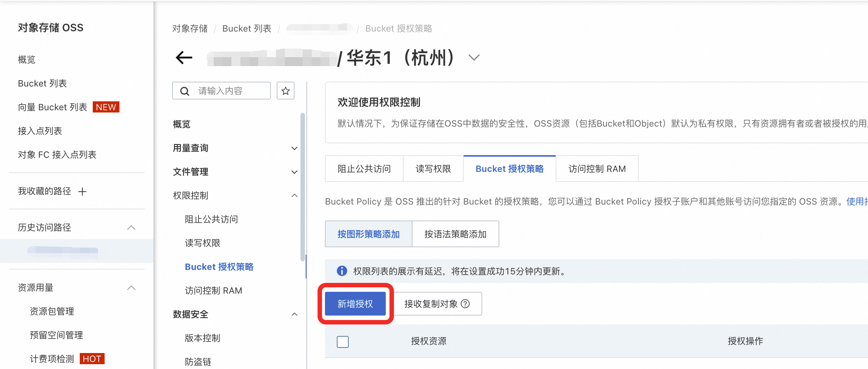Click the 新增授权 button
Image resolution: width=868 pixels, height=369 pixels.
coord(355,304)
